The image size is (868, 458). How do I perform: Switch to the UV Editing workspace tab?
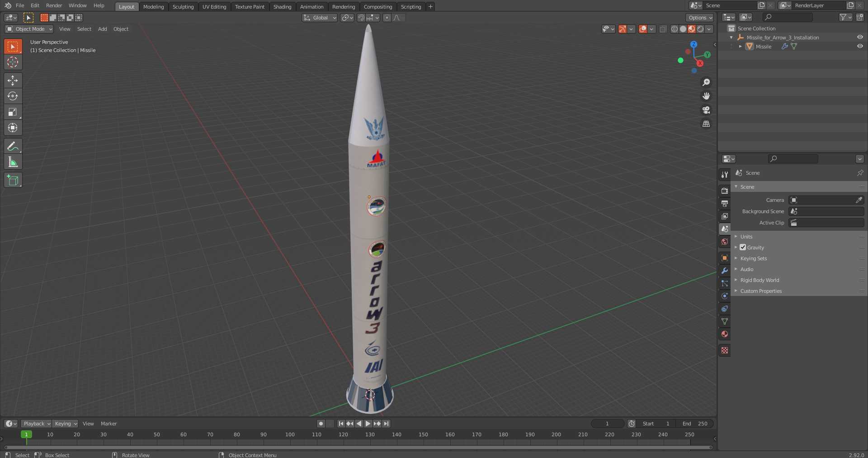point(214,7)
